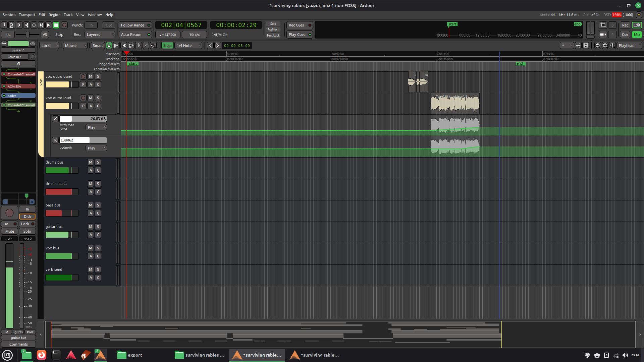
Task: Select the Grab mode hand tool
Action: coord(109,46)
